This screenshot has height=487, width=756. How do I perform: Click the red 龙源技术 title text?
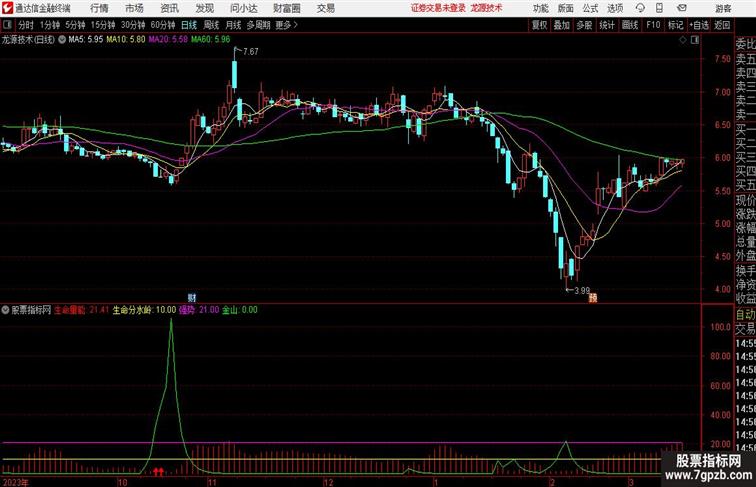click(x=486, y=8)
